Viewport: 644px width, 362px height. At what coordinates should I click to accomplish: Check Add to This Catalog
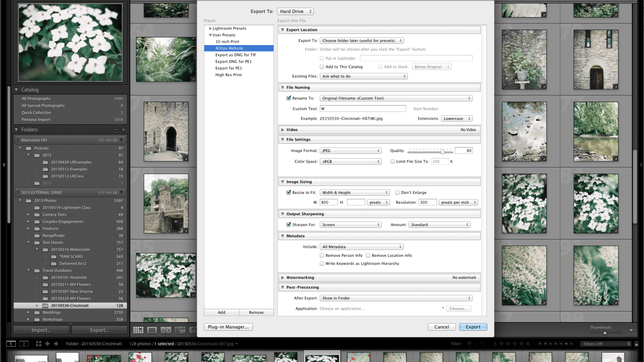pos(322,67)
